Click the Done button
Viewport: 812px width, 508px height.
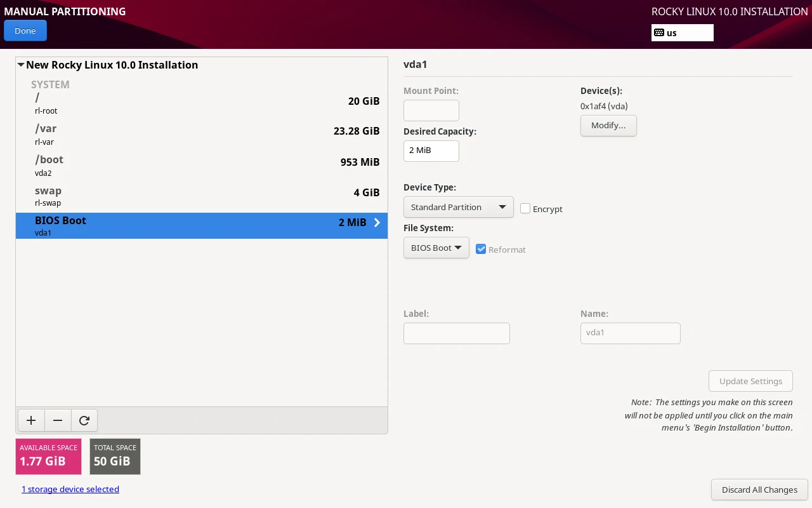pos(25,30)
